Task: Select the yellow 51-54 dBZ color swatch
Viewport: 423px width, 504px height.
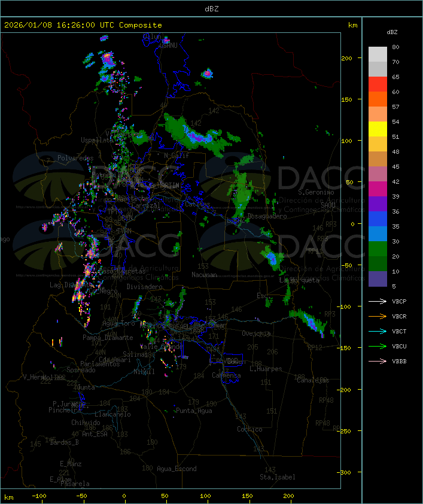Action: pyautogui.click(x=378, y=129)
